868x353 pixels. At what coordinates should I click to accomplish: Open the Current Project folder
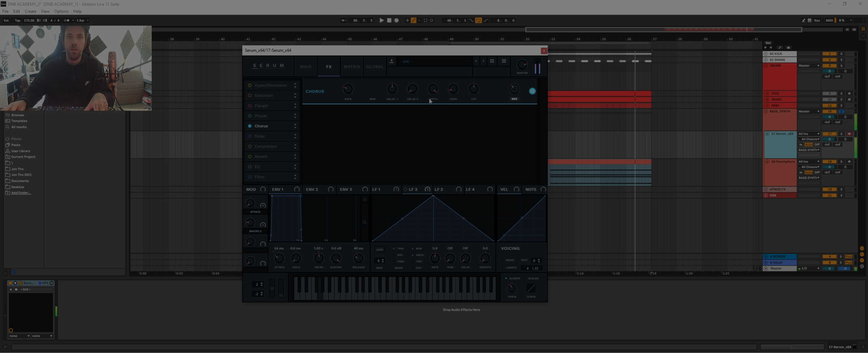[x=23, y=157]
